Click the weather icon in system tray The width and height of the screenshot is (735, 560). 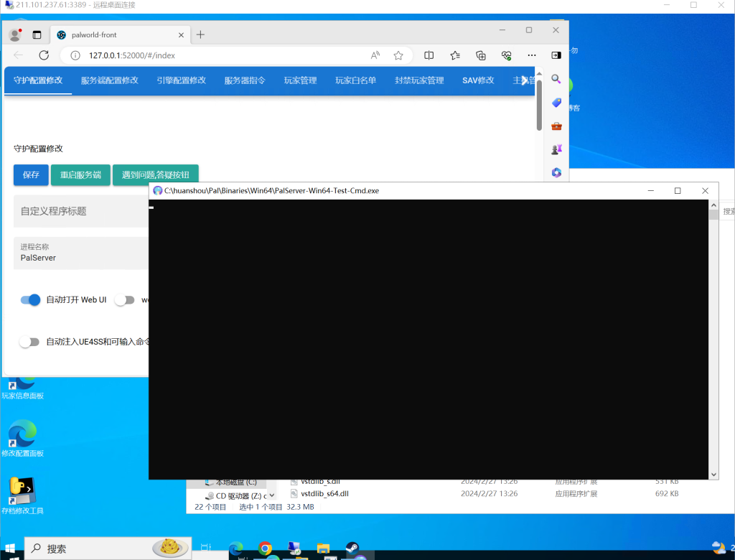pyautogui.click(x=718, y=547)
